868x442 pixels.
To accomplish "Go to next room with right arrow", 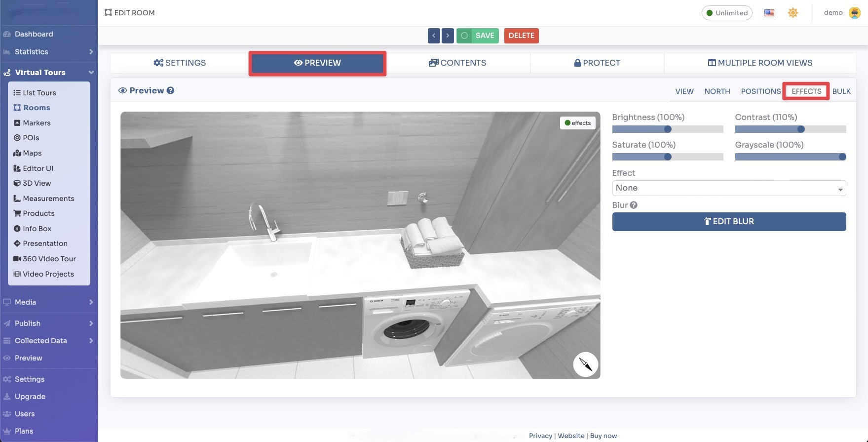I will point(448,36).
